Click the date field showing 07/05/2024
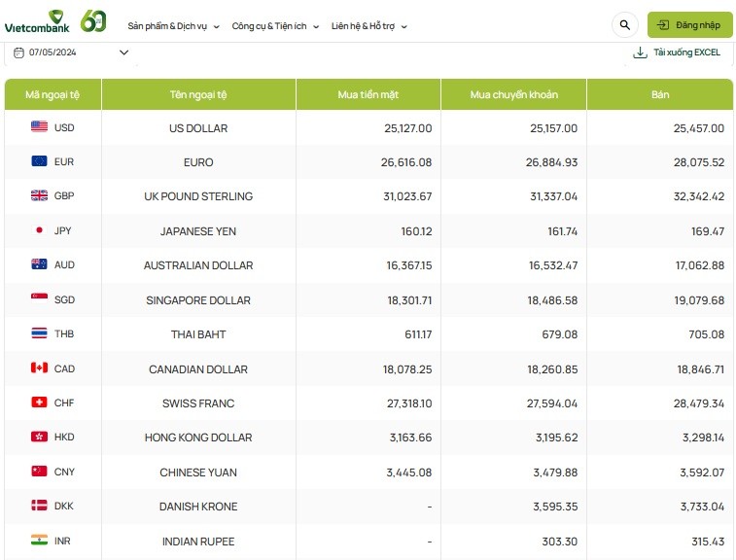 point(53,52)
